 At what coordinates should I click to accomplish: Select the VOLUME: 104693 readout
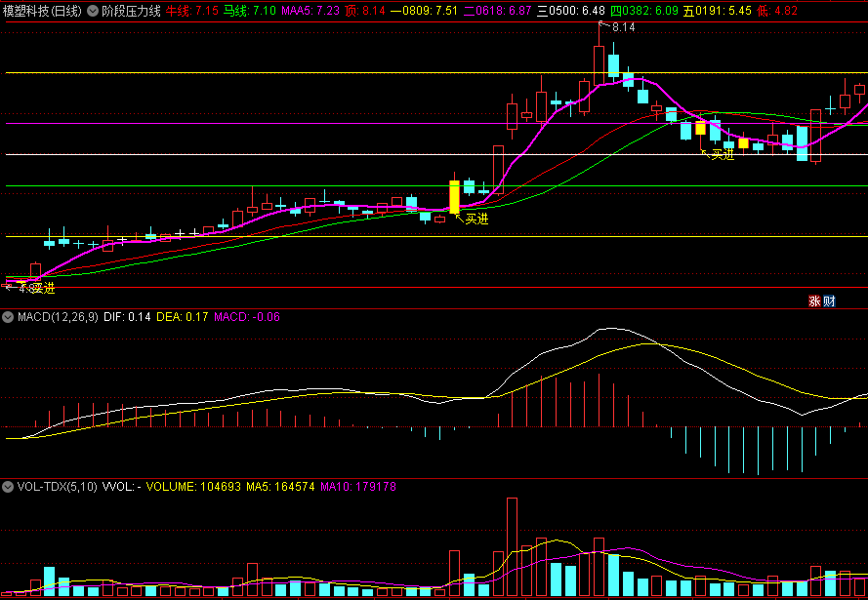[x=193, y=487]
